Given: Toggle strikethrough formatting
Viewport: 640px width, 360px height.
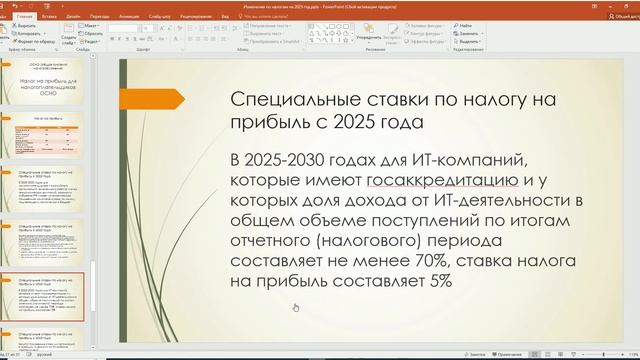Looking at the screenshot, I should [x=142, y=39].
